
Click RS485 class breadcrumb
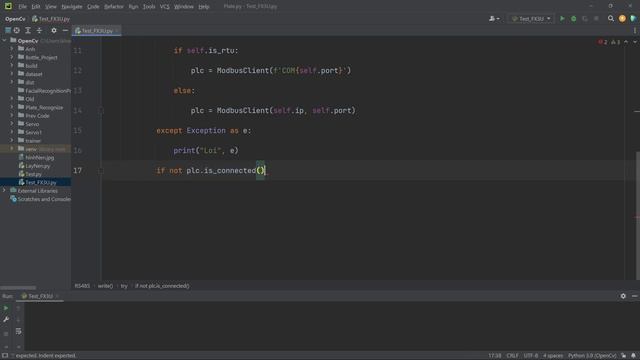tap(82, 286)
